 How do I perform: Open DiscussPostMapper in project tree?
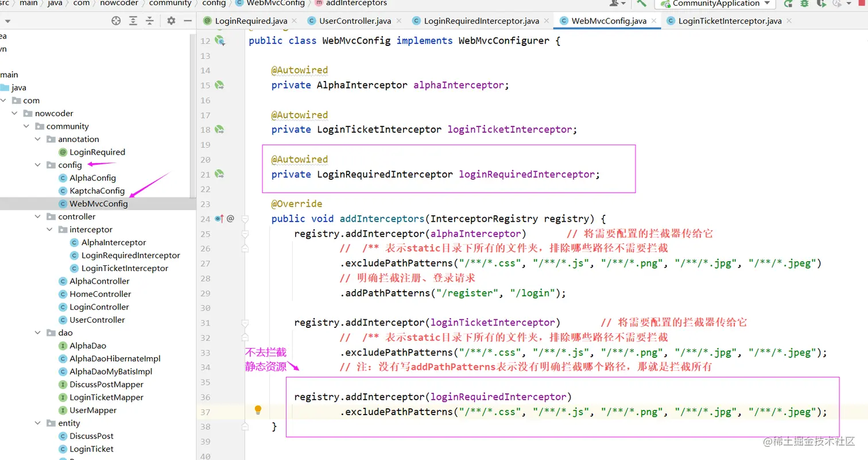106,384
